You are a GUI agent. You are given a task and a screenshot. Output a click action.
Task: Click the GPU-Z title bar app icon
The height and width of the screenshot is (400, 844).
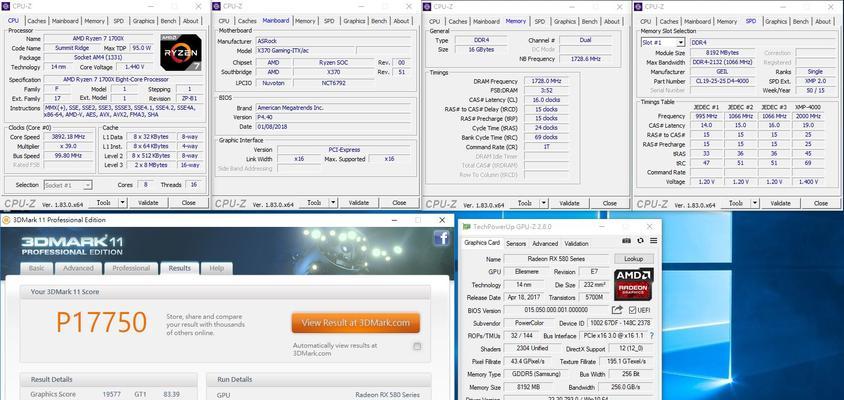point(466,227)
